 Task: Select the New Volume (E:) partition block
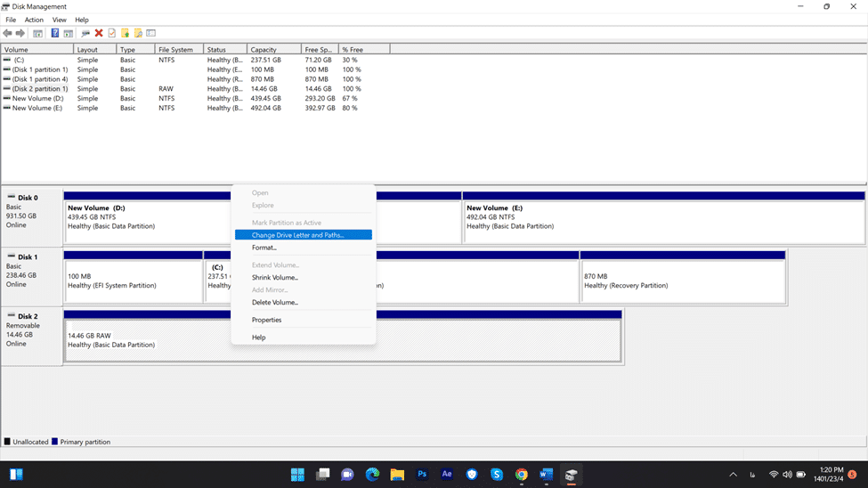click(664, 217)
